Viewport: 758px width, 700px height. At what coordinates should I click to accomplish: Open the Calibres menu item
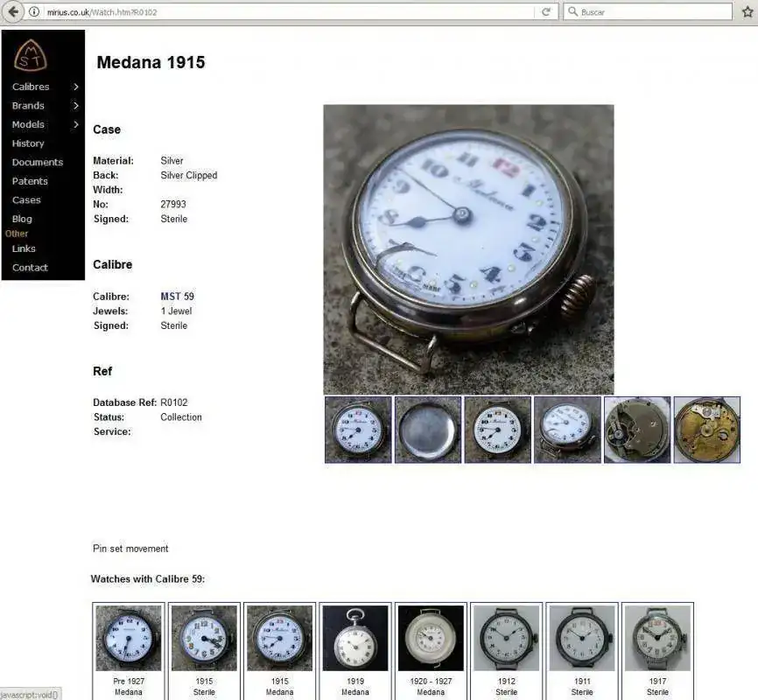point(31,87)
